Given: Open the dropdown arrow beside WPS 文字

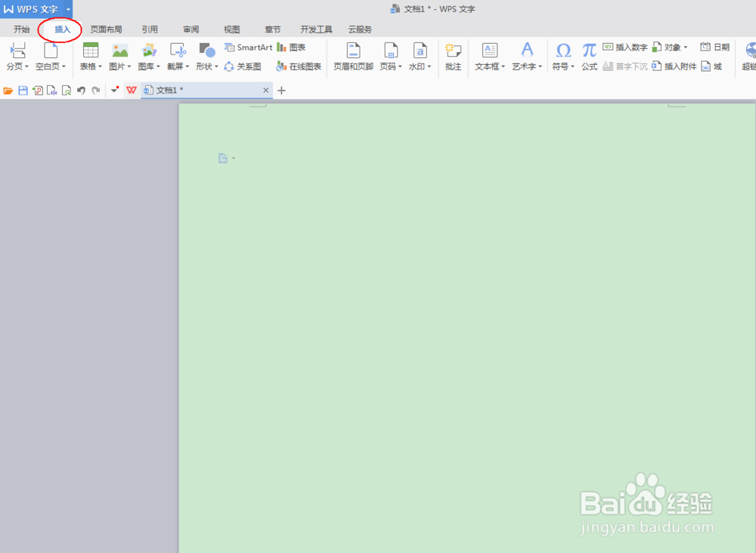Looking at the screenshot, I should 68,9.
